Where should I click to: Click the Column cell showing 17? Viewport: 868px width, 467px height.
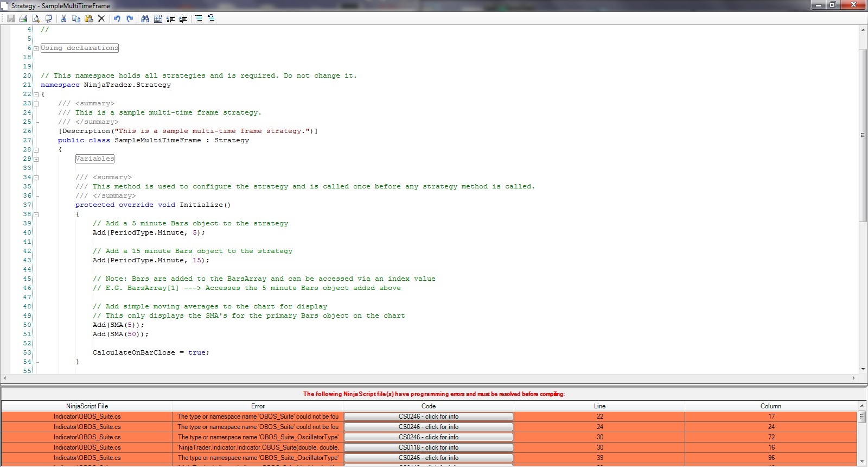[771, 416]
